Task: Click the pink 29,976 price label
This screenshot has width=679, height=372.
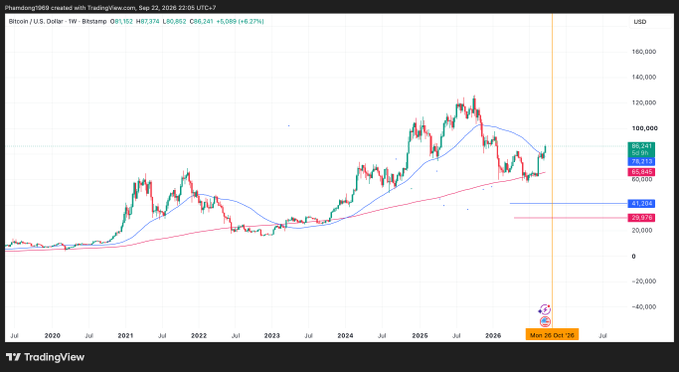Action: click(x=641, y=218)
